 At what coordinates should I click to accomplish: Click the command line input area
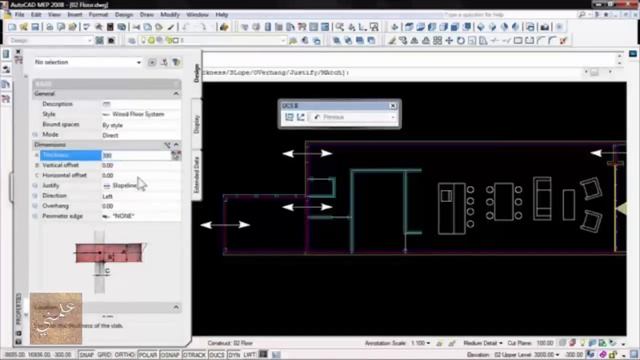(x=392, y=73)
